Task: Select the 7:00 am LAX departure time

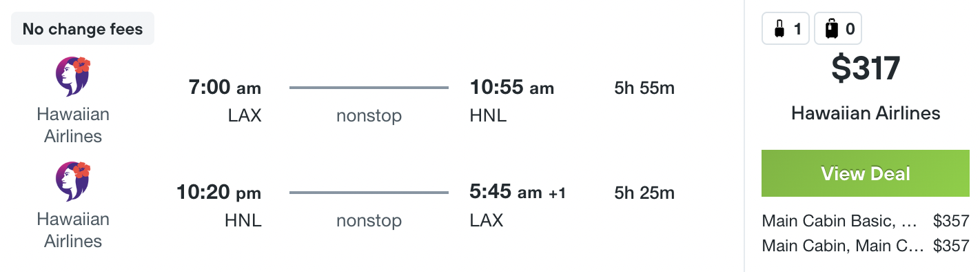Action: click(x=225, y=88)
